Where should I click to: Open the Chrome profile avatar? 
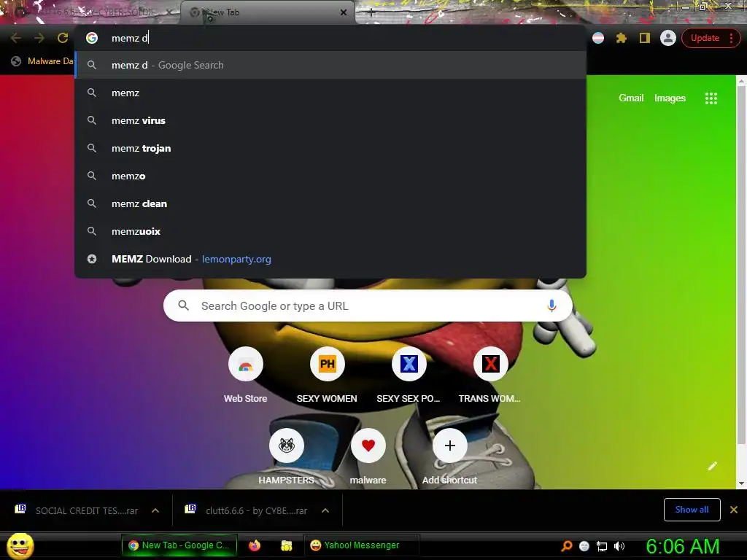coord(668,38)
